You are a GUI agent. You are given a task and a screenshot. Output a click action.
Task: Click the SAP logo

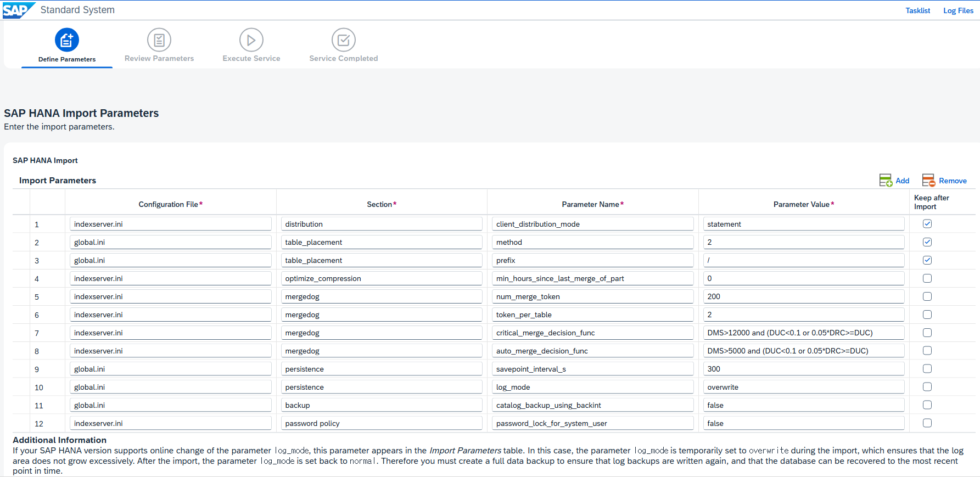(19, 10)
